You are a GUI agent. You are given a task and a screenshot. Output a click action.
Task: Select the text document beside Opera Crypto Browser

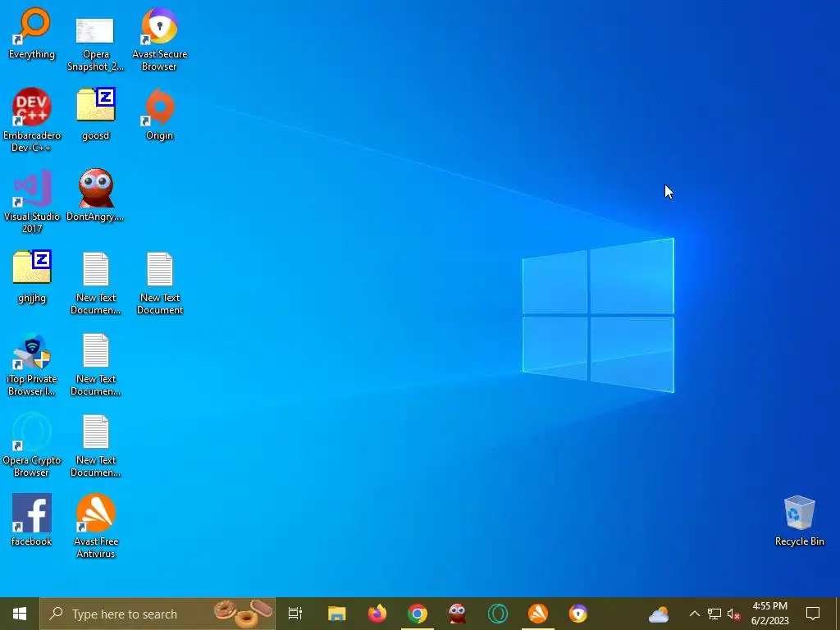click(95, 445)
